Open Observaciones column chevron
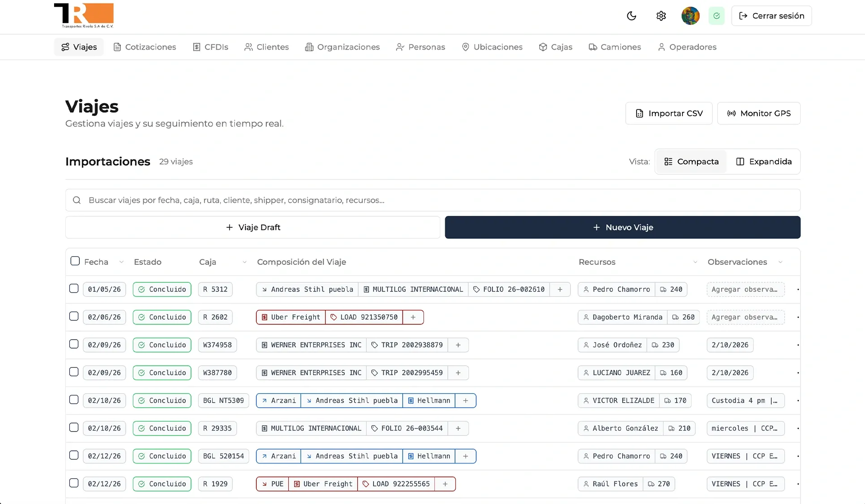The height and width of the screenshot is (504, 865). pyautogui.click(x=780, y=262)
